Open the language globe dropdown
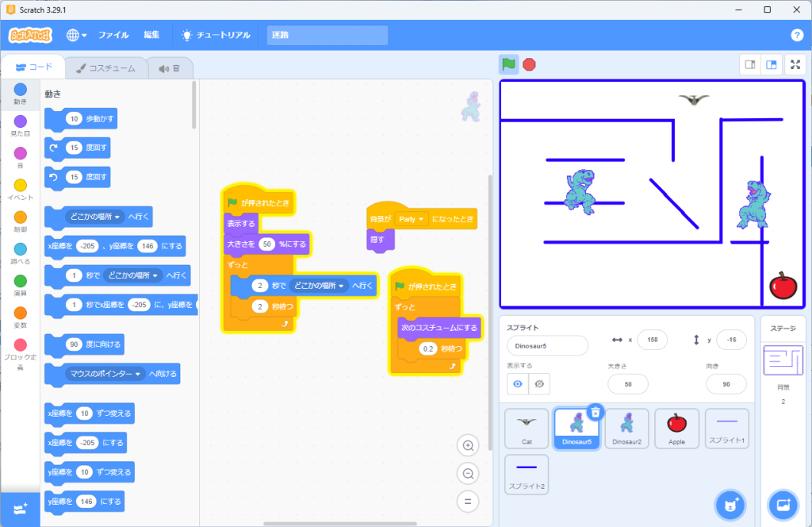This screenshot has width=812, height=527. pyautogui.click(x=76, y=35)
